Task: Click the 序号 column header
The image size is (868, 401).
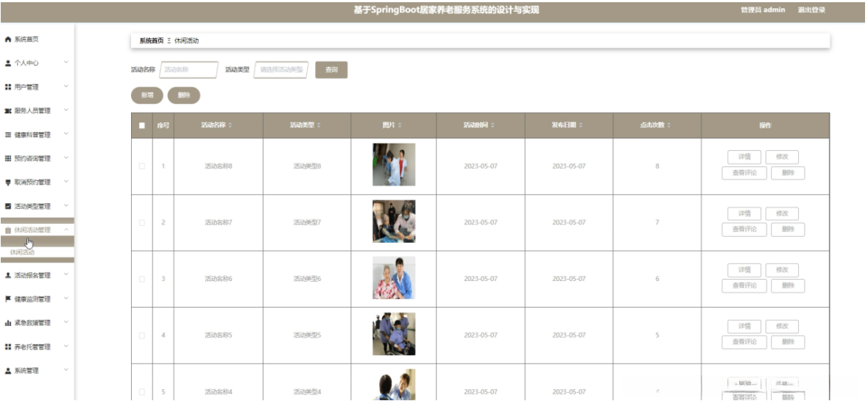Action: [x=163, y=126]
